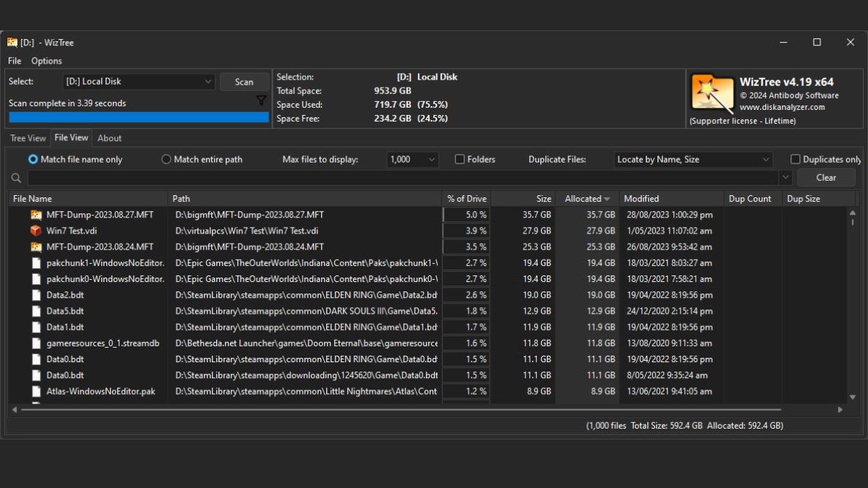Click the path D:\bigmft\MFT-Dump-2023.08.27.MFT

pyautogui.click(x=250, y=215)
